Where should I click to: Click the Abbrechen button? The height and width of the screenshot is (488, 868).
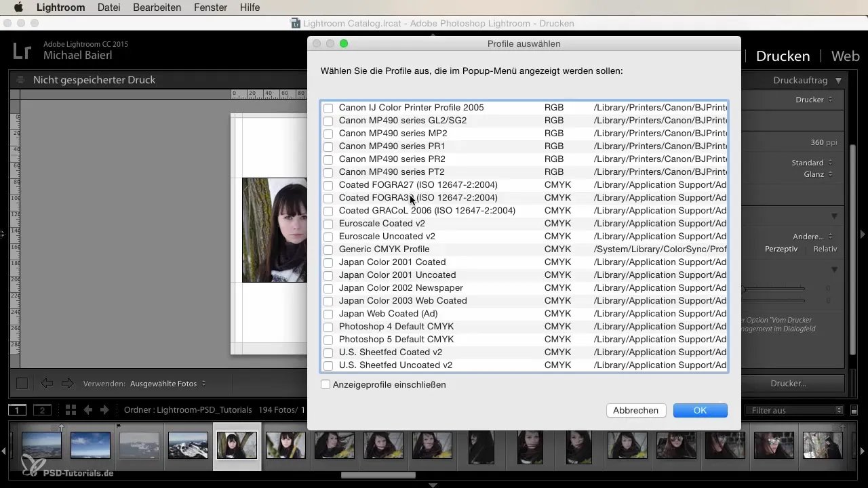click(x=635, y=410)
